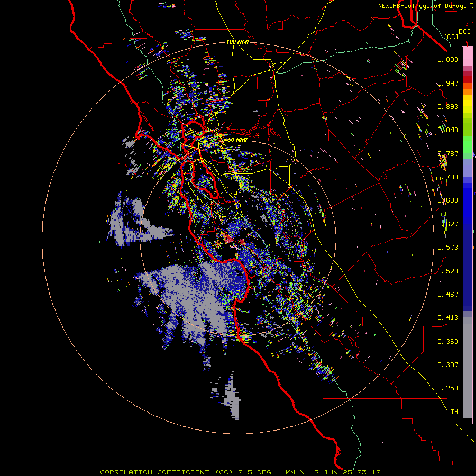
Task: Pick the gray segment of the color bar
Action: [x=467, y=368]
